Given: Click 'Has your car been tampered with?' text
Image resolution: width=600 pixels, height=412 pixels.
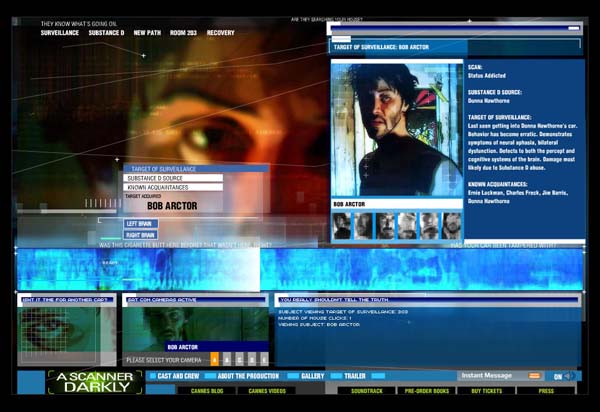Looking at the screenshot, I should [x=504, y=245].
